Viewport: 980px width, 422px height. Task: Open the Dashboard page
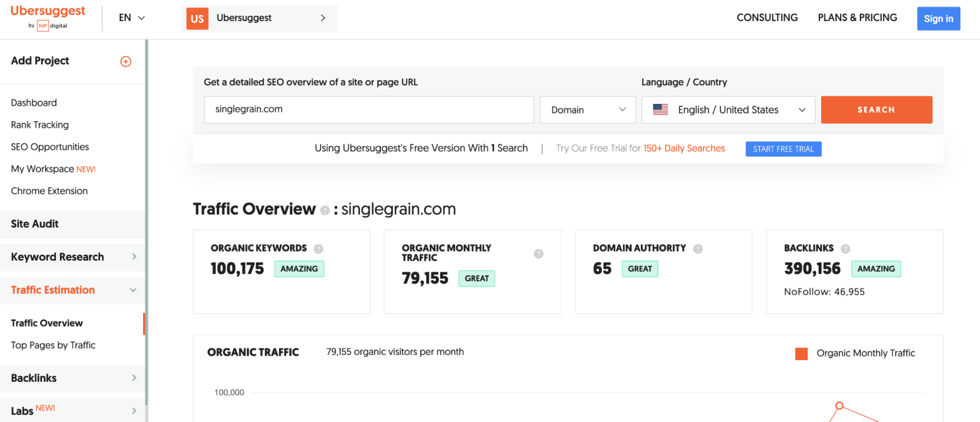34,103
